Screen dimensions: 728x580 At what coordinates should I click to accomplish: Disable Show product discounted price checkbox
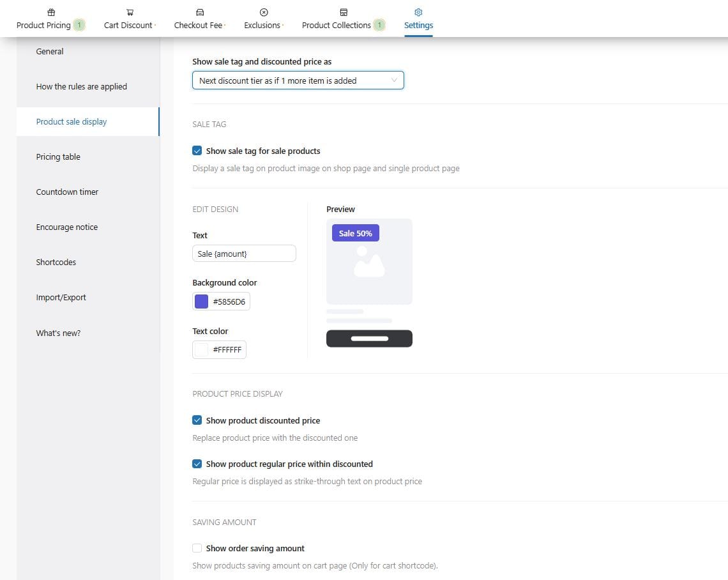click(x=197, y=421)
